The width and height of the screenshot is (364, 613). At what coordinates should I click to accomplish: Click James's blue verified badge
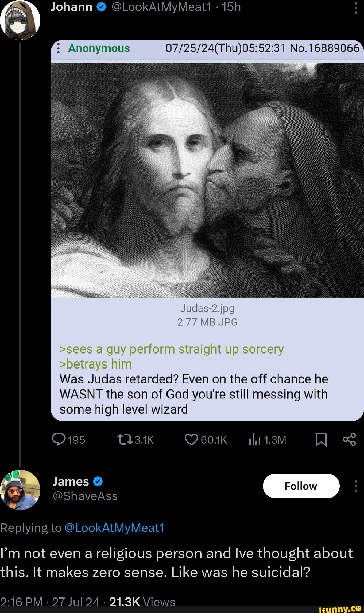[98, 481]
